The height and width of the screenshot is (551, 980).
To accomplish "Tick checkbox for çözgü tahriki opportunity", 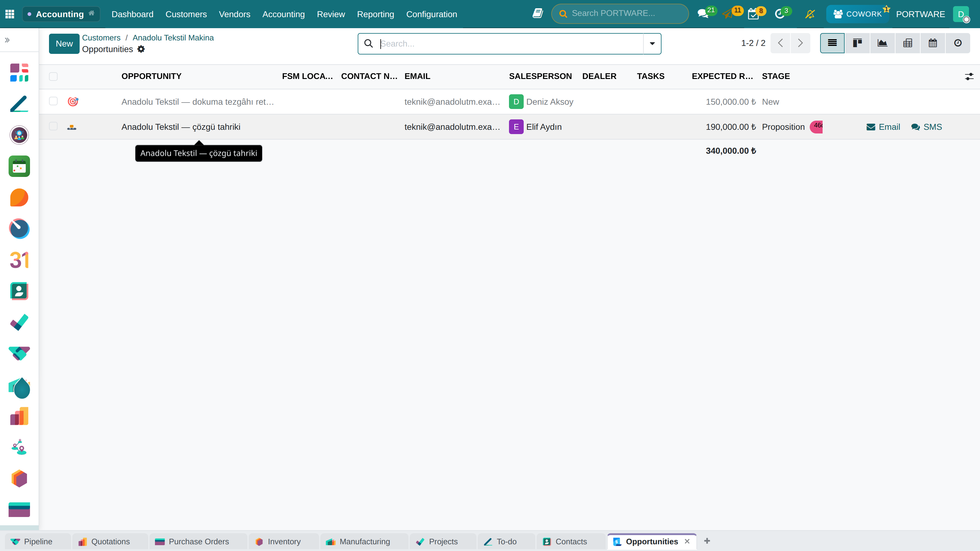I will click(x=53, y=126).
